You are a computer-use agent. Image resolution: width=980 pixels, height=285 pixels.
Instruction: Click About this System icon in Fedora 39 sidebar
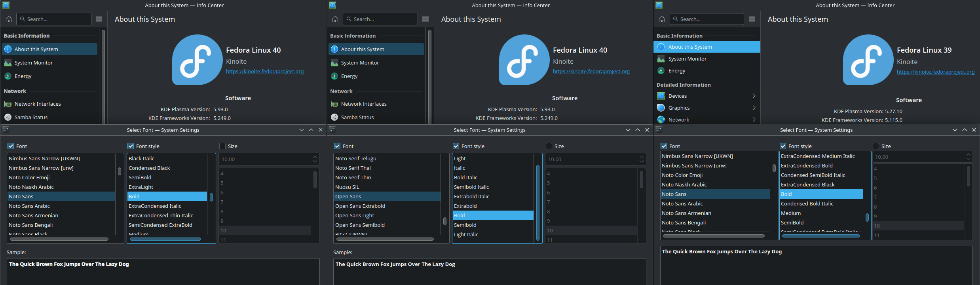(661, 47)
